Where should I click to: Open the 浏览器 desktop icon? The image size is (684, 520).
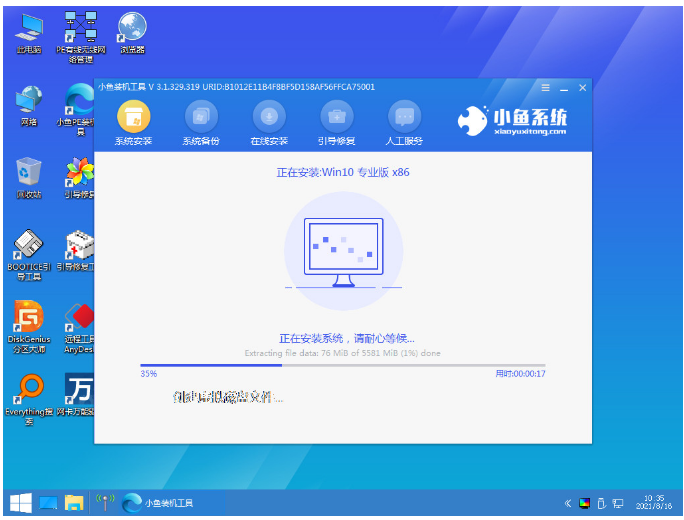132,34
